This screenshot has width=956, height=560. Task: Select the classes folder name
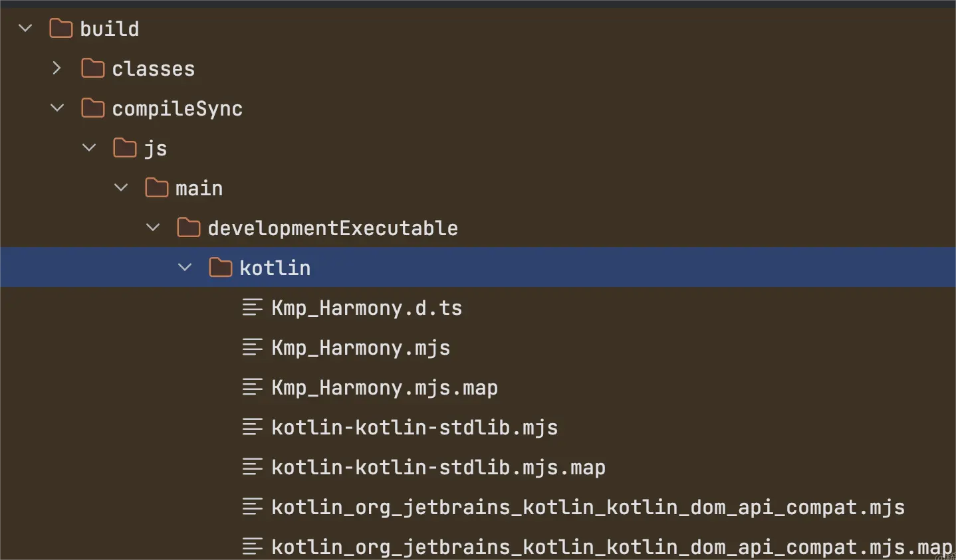coord(154,68)
